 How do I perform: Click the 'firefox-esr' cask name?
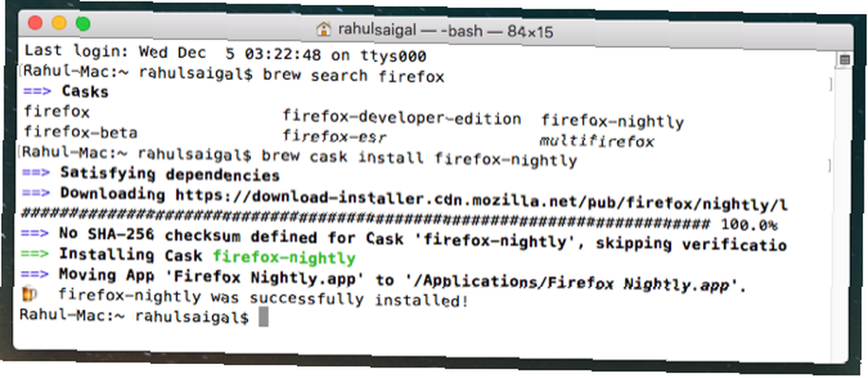click(x=334, y=136)
